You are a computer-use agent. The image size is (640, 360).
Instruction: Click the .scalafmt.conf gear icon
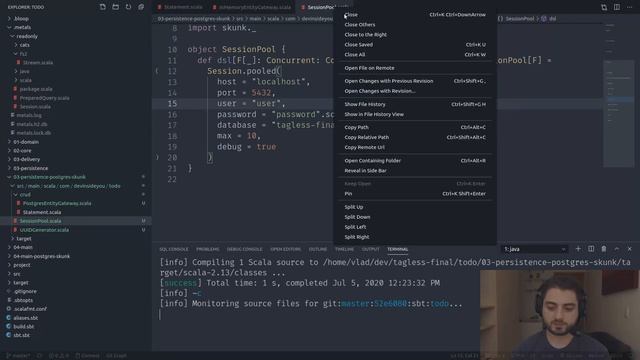click(x=9, y=309)
